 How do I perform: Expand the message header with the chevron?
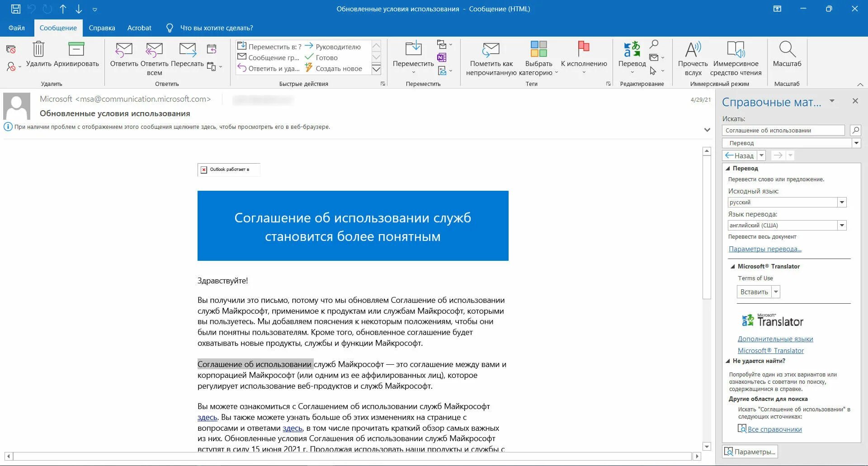coord(707,130)
